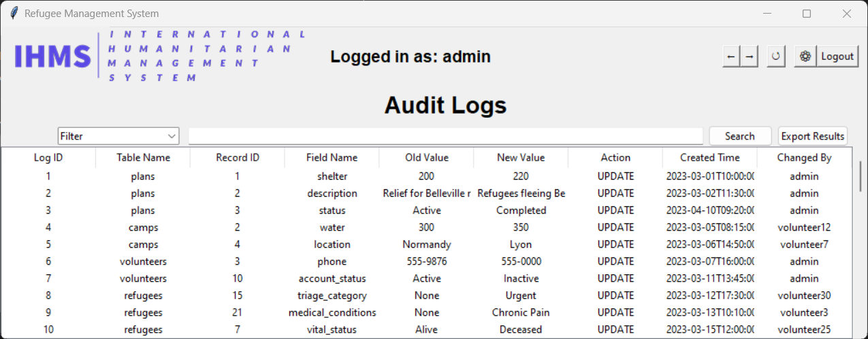Screen dimensions: 868x339
Task: Click the Created Time column header
Action: tap(710, 157)
